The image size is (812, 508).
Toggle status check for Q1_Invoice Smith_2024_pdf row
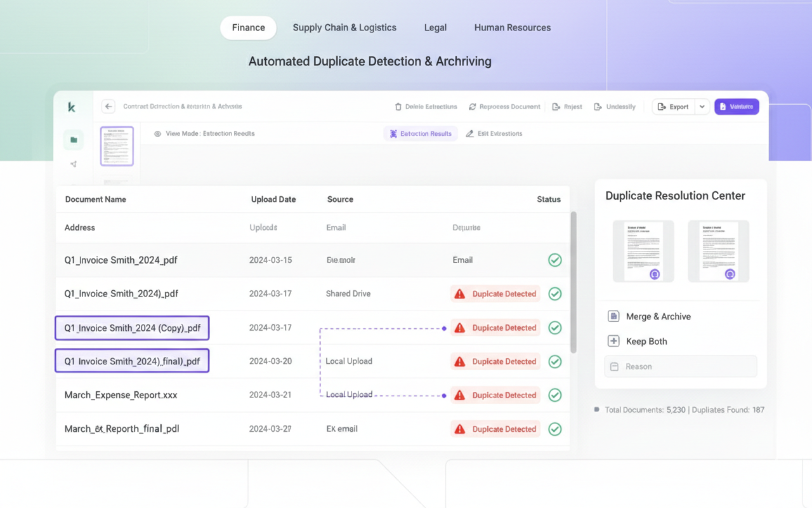click(x=555, y=260)
